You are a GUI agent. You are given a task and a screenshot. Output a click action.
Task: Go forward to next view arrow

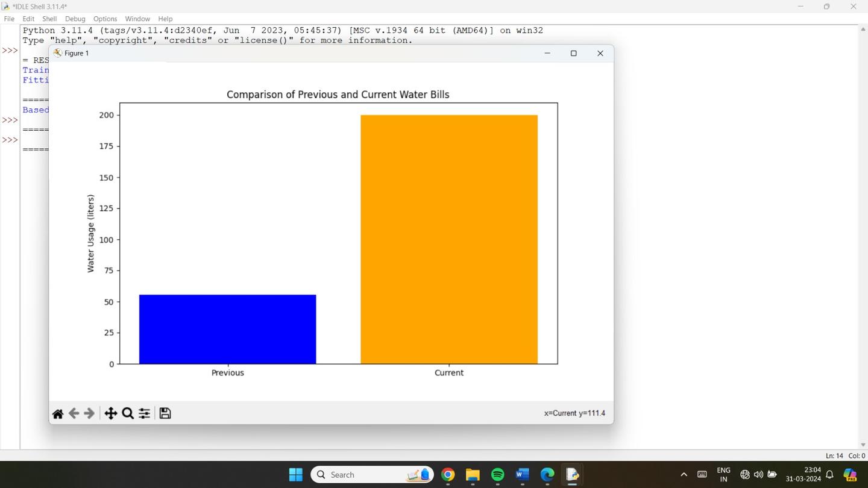click(89, 413)
